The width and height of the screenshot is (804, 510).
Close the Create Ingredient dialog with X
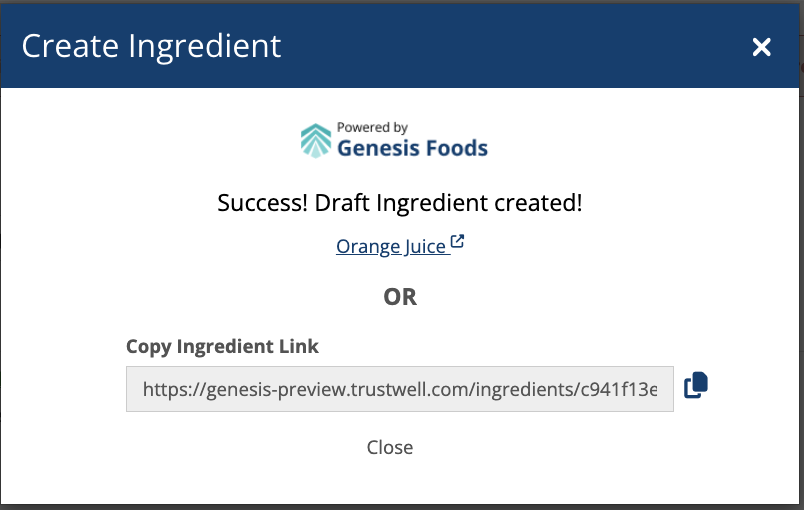click(762, 46)
